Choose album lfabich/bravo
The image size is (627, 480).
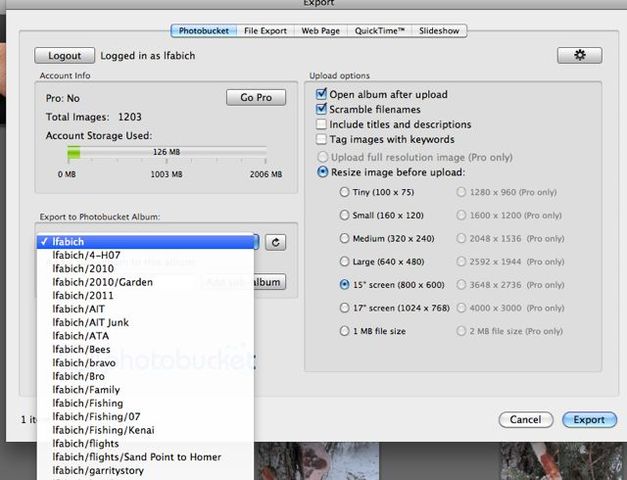(146, 363)
